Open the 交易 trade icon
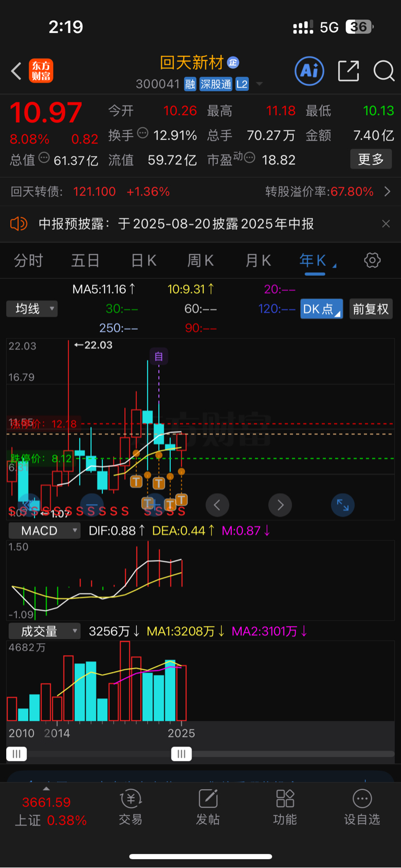This screenshot has width=401, height=868. pos(131,807)
